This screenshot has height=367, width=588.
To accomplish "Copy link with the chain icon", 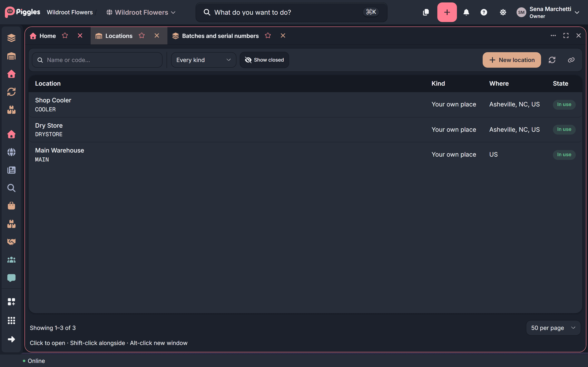I will point(571,60).
